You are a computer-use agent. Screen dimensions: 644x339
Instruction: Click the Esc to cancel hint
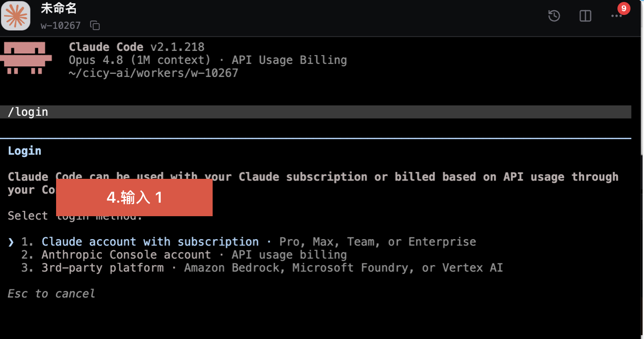point(51,294)
